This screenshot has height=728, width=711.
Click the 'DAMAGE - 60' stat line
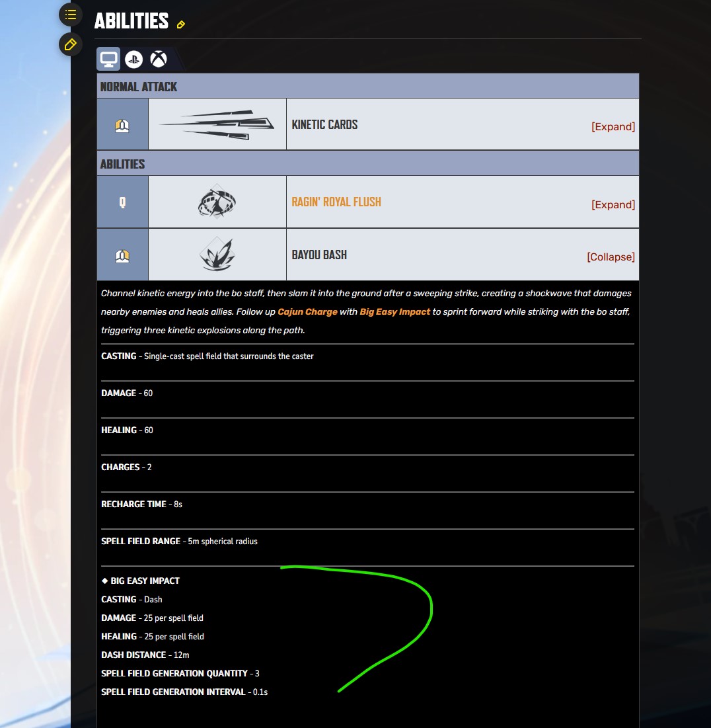pos(127,393)
